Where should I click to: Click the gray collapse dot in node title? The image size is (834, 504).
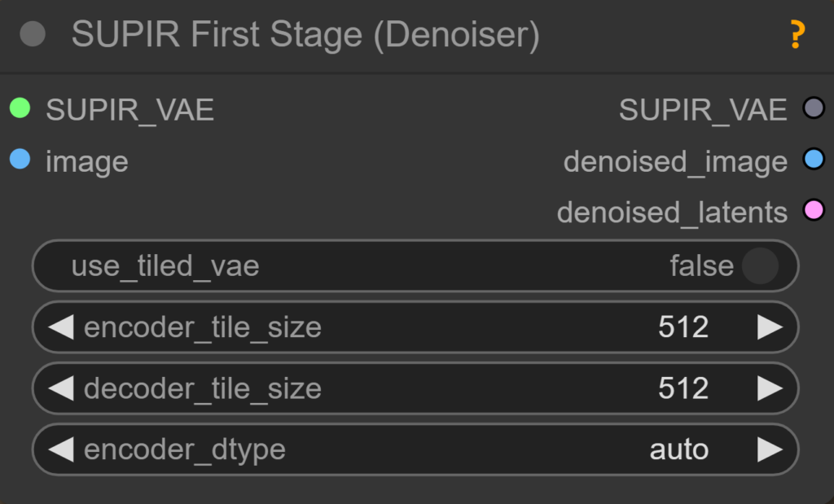click(33, 35)
